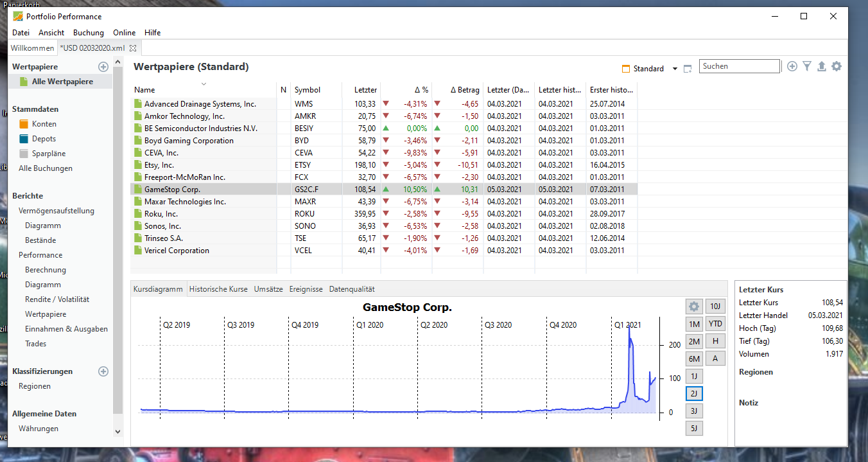
Task: Click the Depots teal icon
Action: (x=24, y=139)
